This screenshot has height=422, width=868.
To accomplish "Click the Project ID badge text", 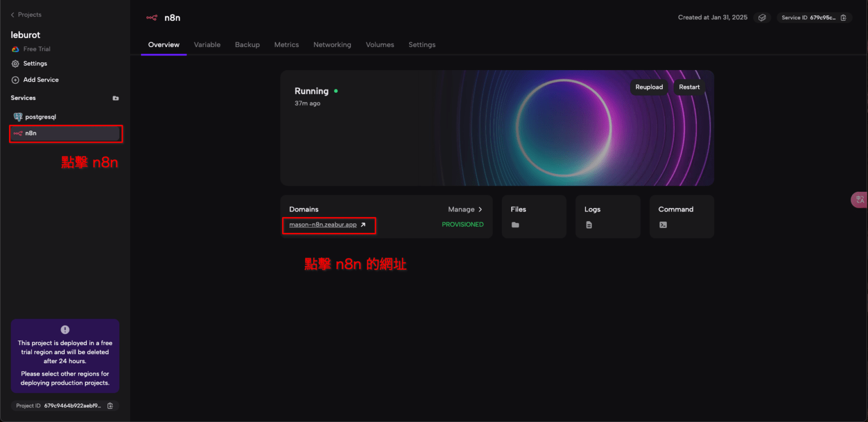I will pyautogui.click(x=59, y=406).
